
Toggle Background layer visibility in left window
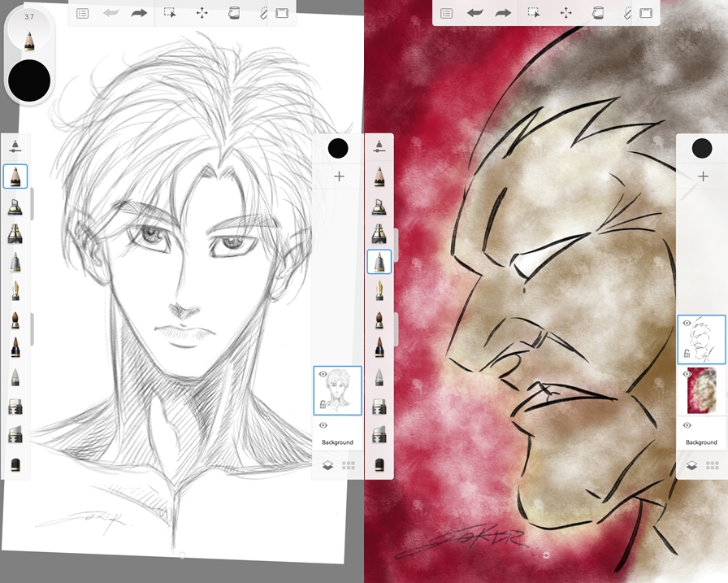(323, 425)
